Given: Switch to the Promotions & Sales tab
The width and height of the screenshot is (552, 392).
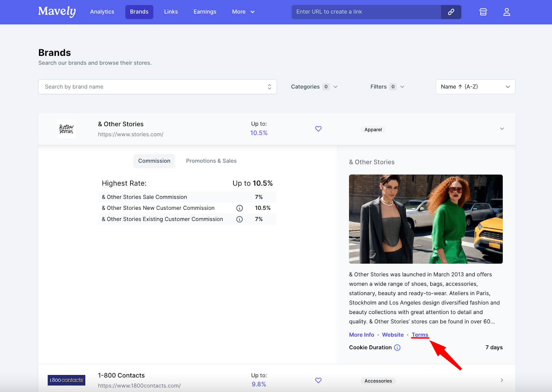Looking at the screenshot, I should tap(211, 161).
